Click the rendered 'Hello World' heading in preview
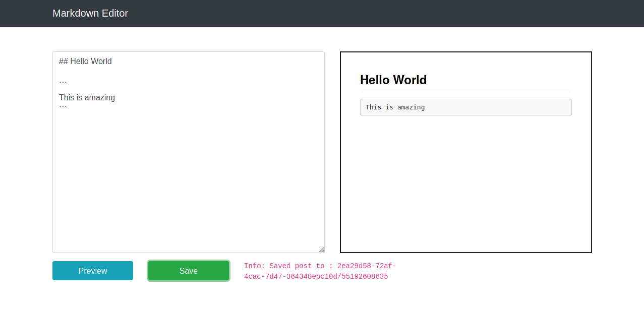 click(x=393, y=80)
